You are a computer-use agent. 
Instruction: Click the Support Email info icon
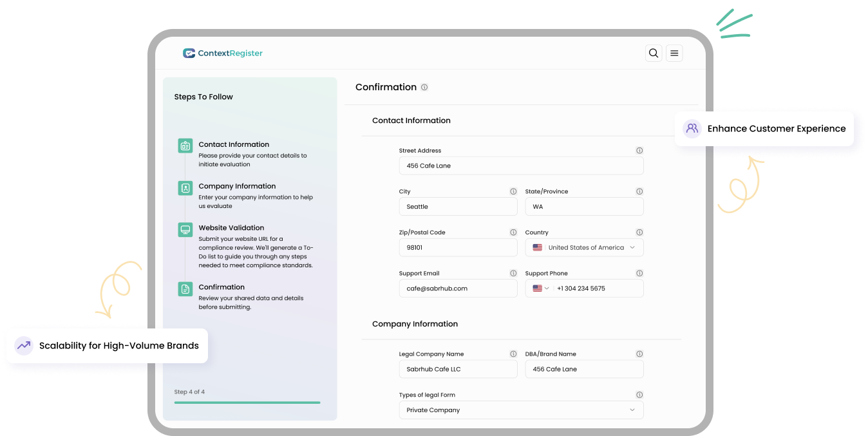513,273
